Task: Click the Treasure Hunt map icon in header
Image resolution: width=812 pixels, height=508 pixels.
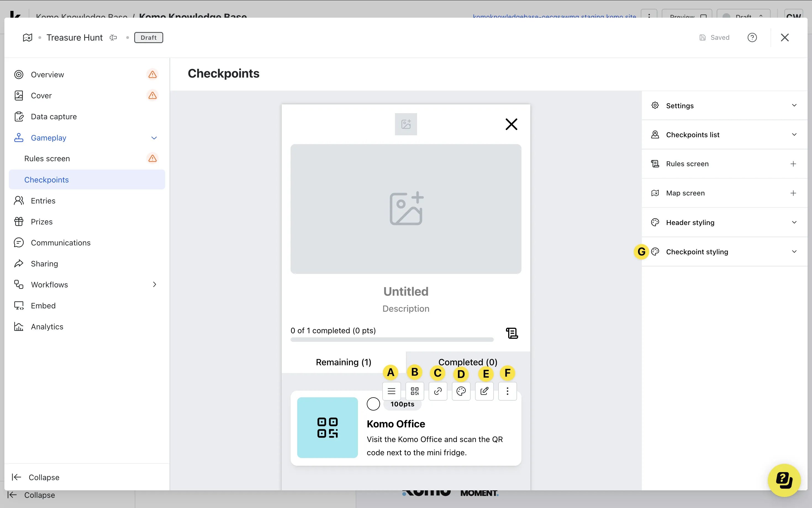Action: point(28,38)
